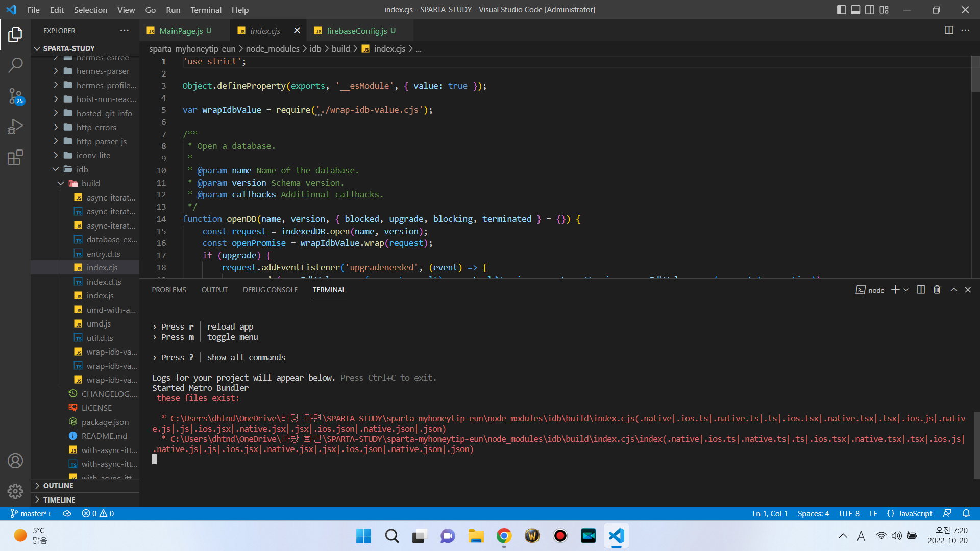Open the terminal launch profile dropdown
This screenshot has height=551, width=980.
pos(906,290)
